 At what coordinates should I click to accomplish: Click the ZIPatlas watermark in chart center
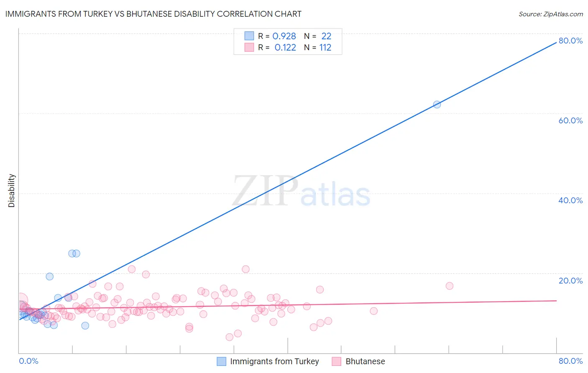(301, 191)
